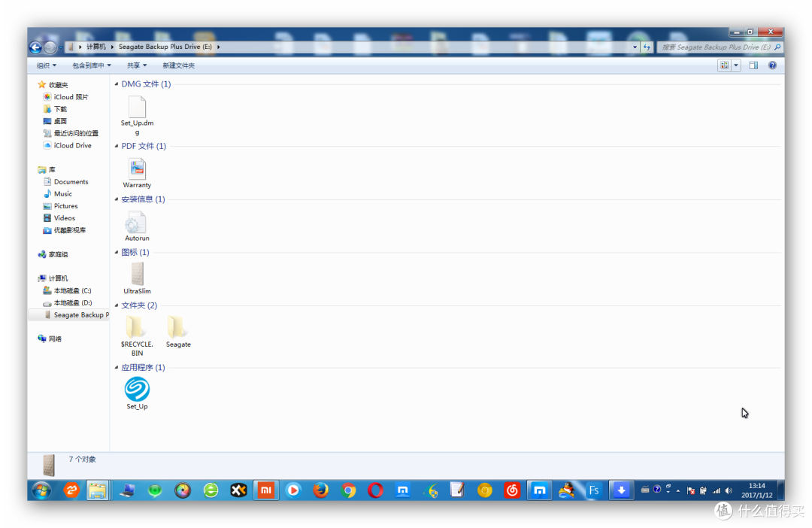
Task: Open 下载 in the navigation pane
Action: click(56, 109)
